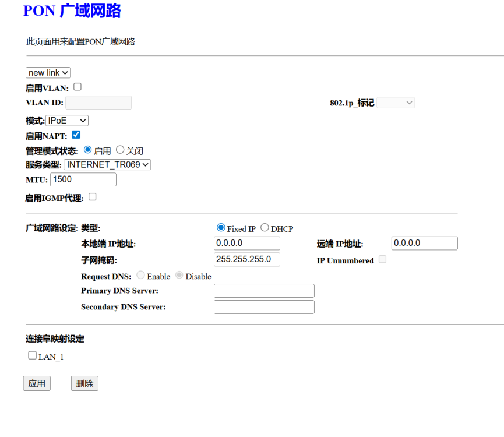This screenshot has width=504, height=437.
Task: Click the Secondary DNS Server field
Action: click(x=264, y=307)
